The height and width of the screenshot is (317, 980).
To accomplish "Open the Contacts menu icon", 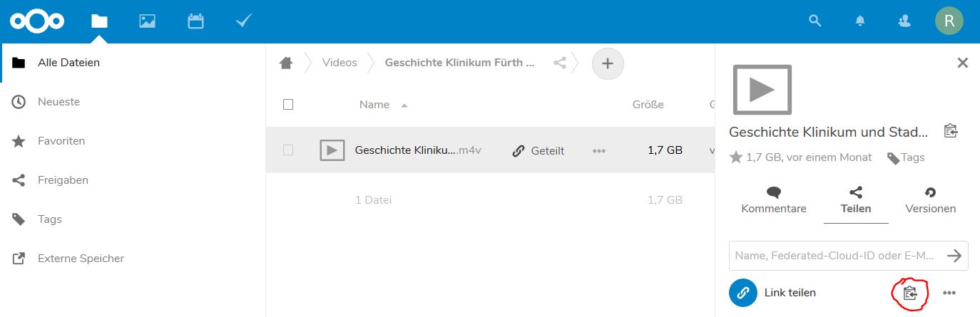I will 904,21.
